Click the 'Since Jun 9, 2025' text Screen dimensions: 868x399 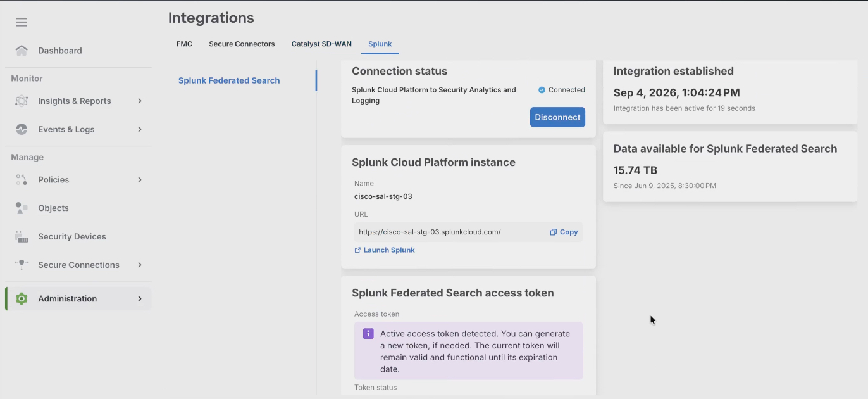click(x=665, y=186)
